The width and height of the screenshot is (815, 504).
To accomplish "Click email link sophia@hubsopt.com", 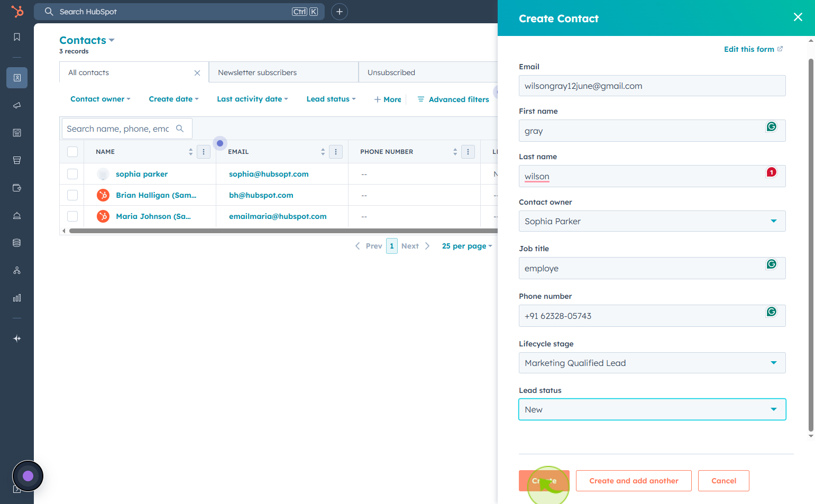I will pos(269,174).
